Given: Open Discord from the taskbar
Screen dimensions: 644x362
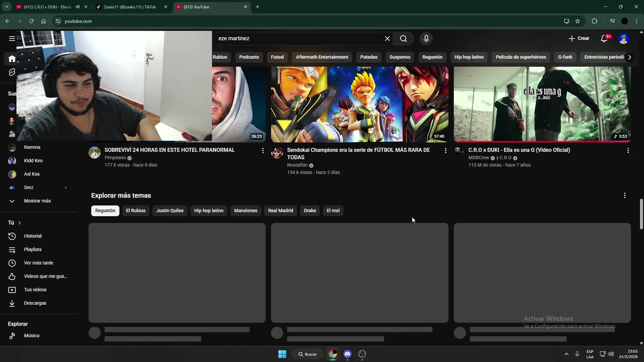Looking at the screenshot, I should [347, 354].
